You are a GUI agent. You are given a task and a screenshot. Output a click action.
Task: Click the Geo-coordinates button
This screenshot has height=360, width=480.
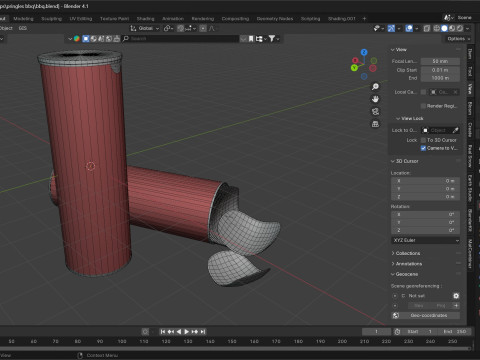click(x=425, y=315)
